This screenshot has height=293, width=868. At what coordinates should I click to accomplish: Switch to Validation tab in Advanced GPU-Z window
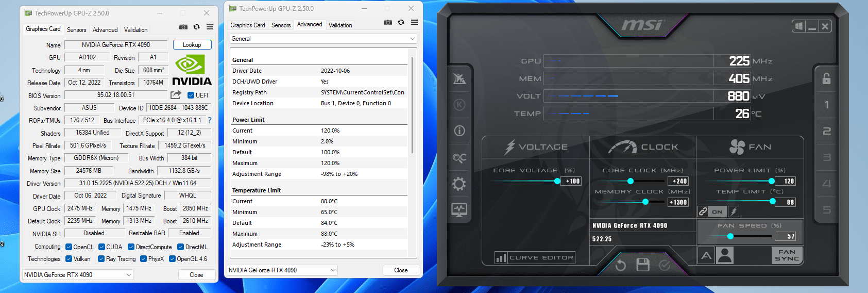(x=341, y=25)
